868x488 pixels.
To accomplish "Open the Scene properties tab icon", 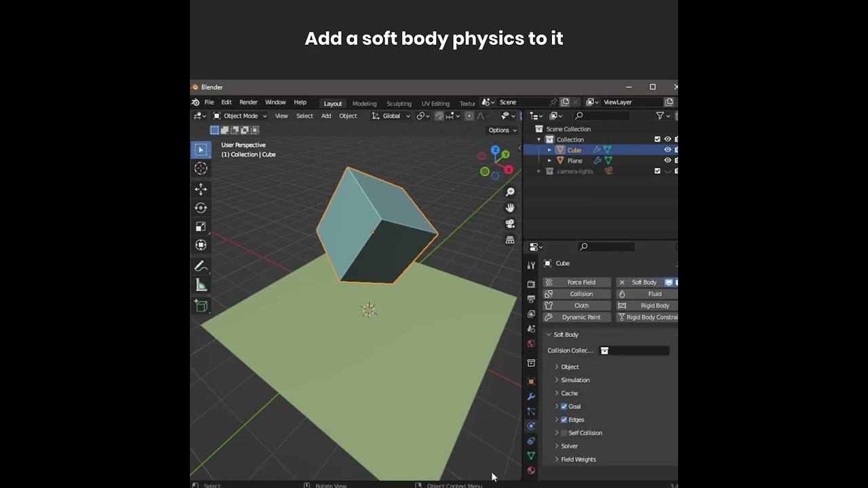I will pyautogui.click(x=531, y=329).
